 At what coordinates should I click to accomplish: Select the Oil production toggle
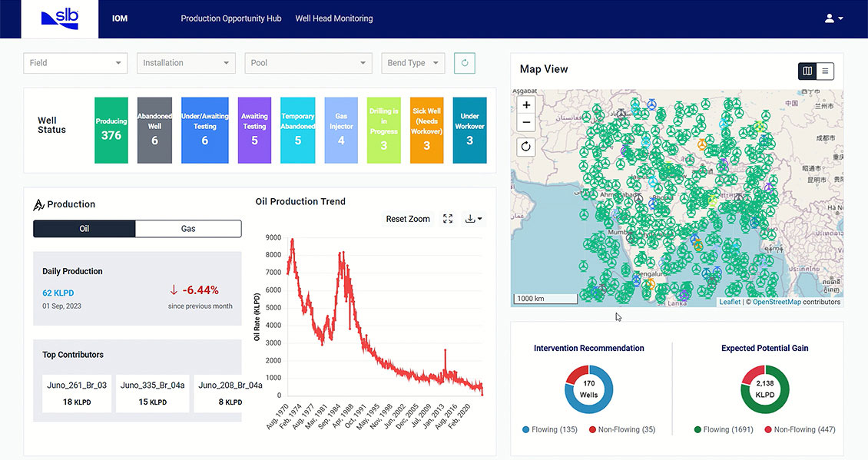point(84,229)
